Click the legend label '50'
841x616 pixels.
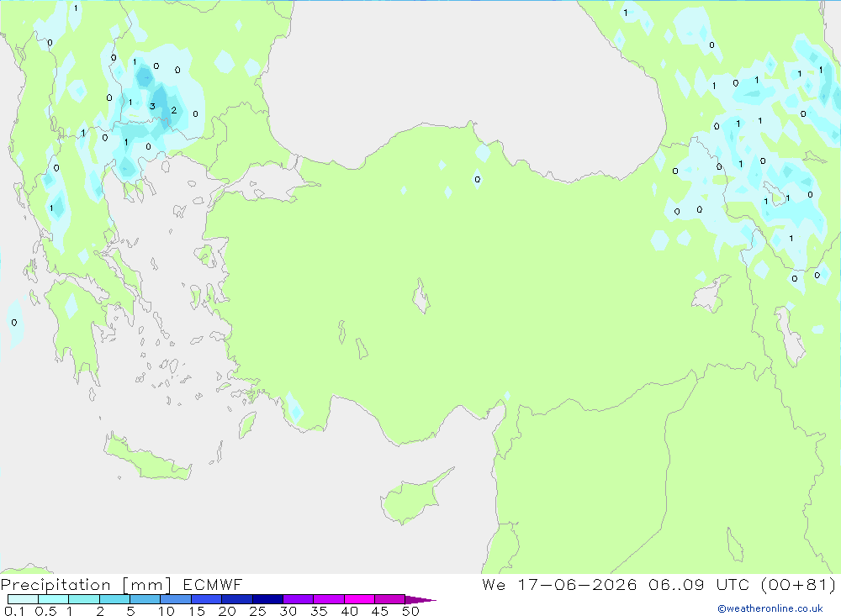pos(411,611)
